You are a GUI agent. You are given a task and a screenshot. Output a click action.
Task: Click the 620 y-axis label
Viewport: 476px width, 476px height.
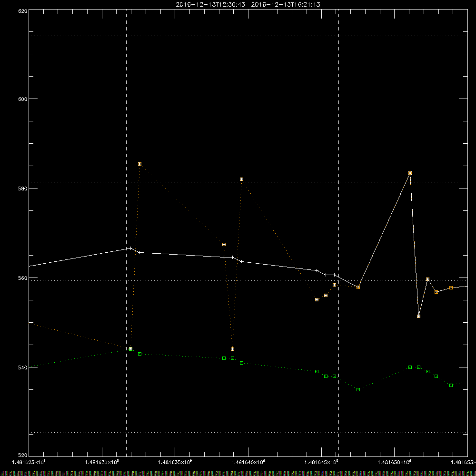[x=23, y=11]
